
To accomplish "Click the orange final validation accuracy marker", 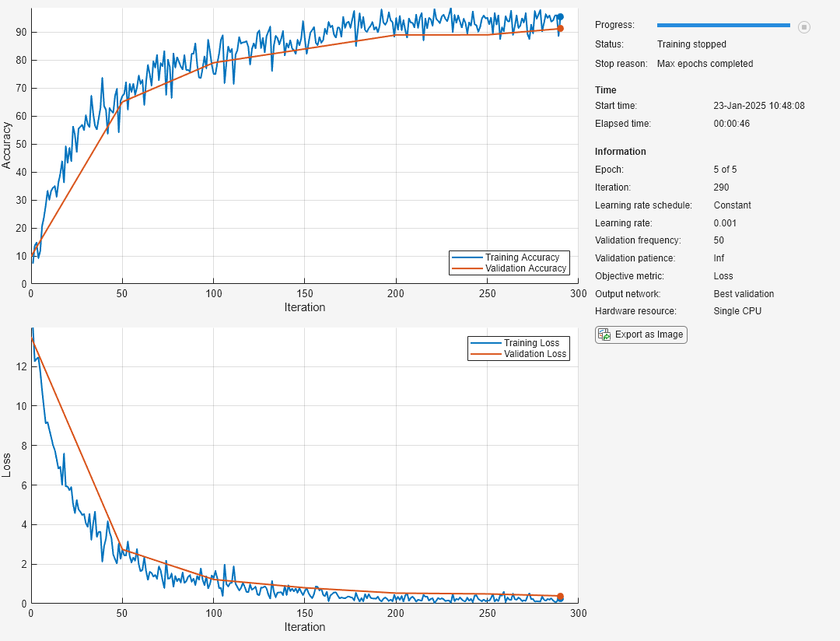I will point(560,29).
